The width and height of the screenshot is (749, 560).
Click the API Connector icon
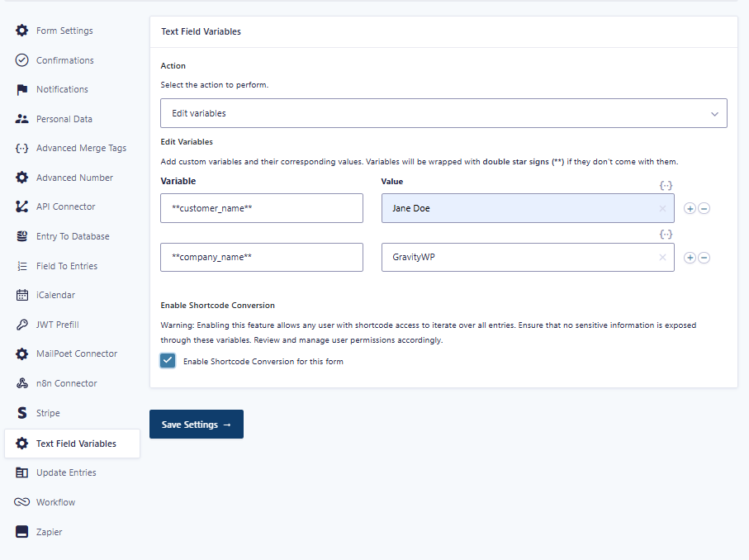click(21, 206)
